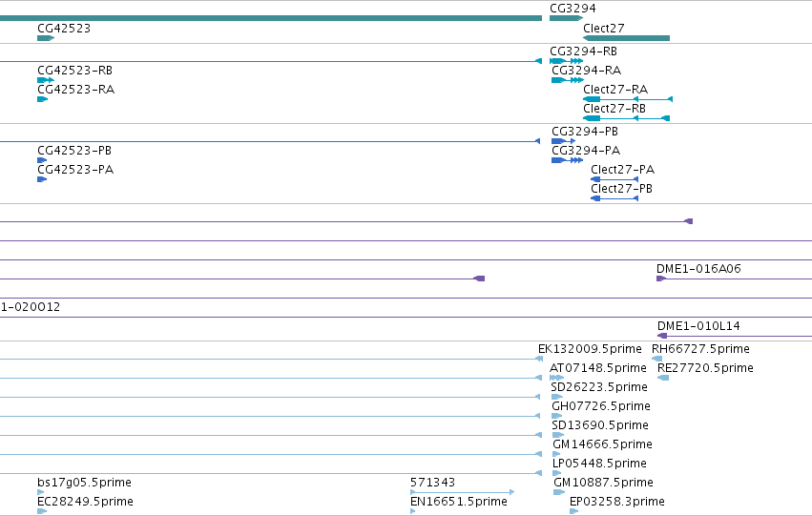Select the DME1-016A06 feature label
The image size is (812, 516).
pos(698,269)
